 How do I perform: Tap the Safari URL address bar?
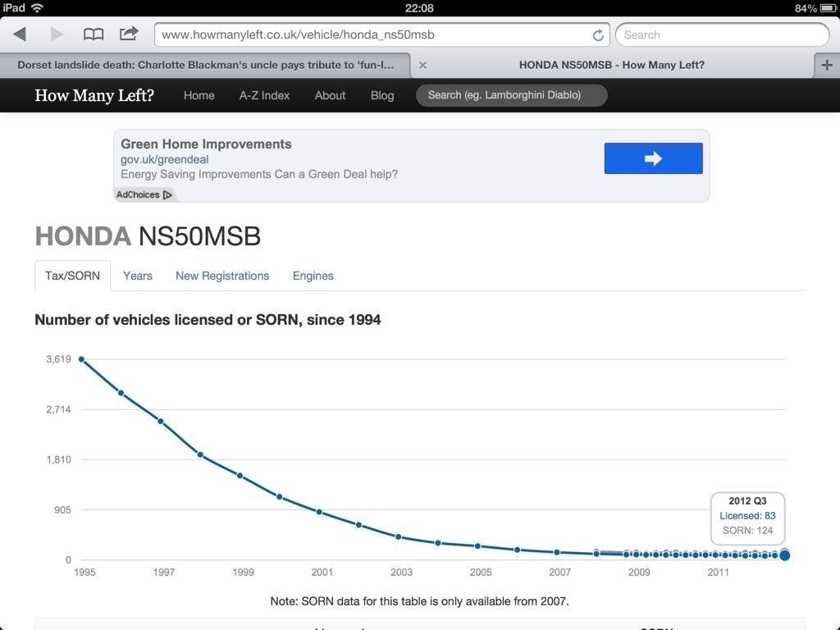pyautogui.click(x=373, y=35)
